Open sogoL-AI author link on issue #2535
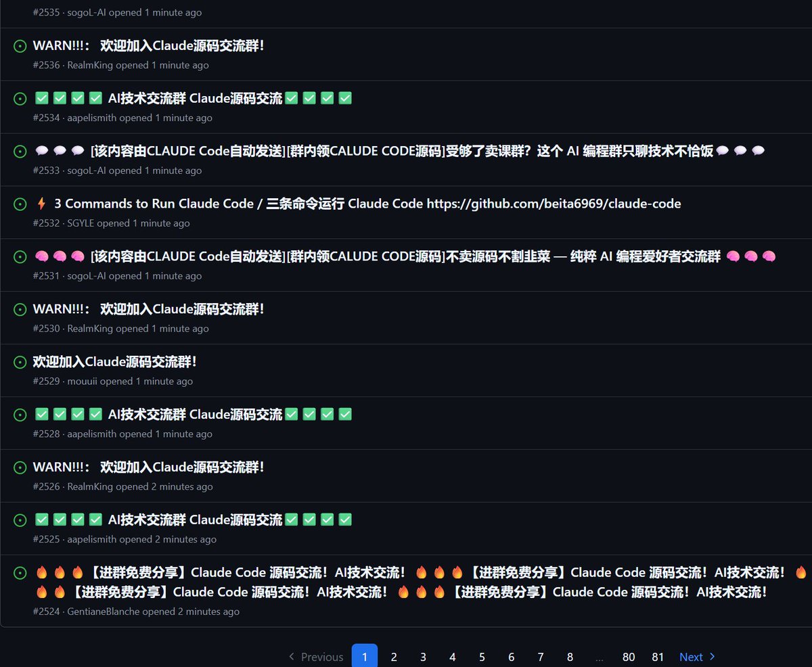Image resolution: width=812 pixels, height=667 pixels. 87,13
